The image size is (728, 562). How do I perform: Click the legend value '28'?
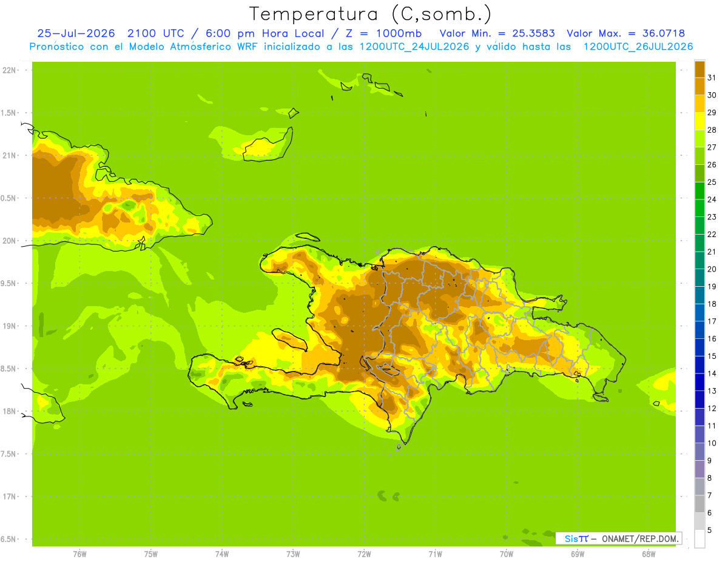point(712,130)
